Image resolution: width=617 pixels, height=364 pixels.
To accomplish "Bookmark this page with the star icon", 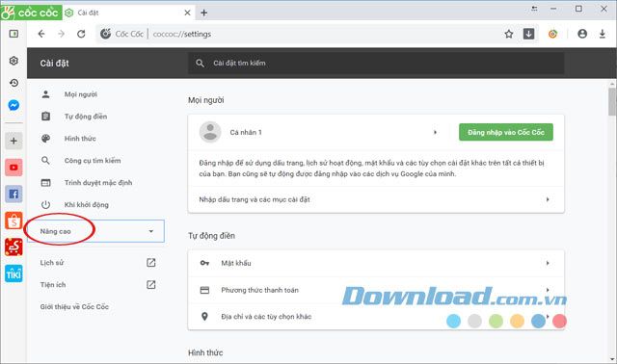I will (509, 34).
